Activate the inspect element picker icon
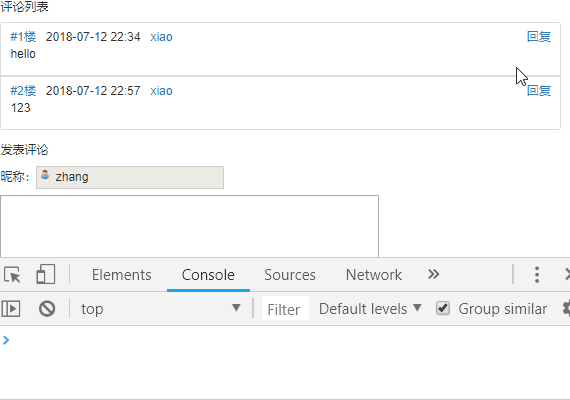This screenshot has width=570, height=400. tap(12, 275)
